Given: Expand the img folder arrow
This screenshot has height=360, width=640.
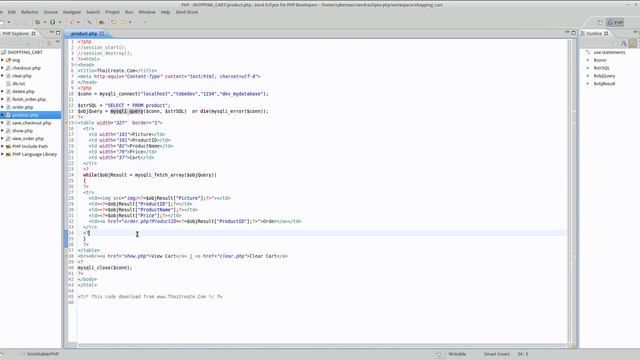Looking at the screenshot, I should [x=2, y=60].
